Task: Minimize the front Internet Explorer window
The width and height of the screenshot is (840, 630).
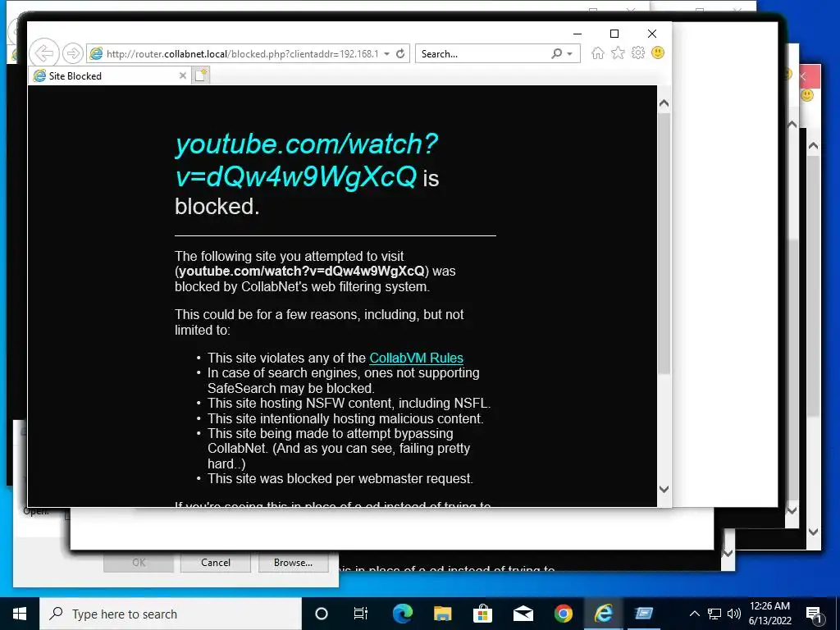Action: (577, 34)
